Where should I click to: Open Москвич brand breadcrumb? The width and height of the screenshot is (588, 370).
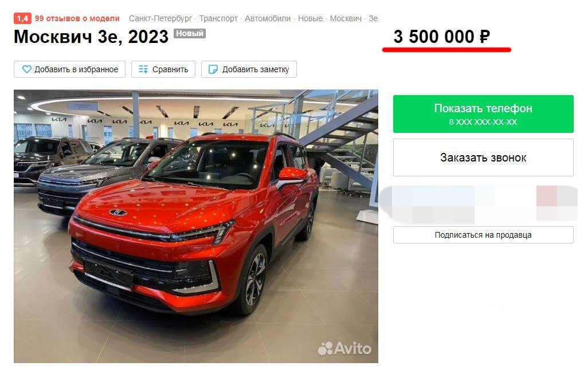pyautogui.click(x=346, y=18)
